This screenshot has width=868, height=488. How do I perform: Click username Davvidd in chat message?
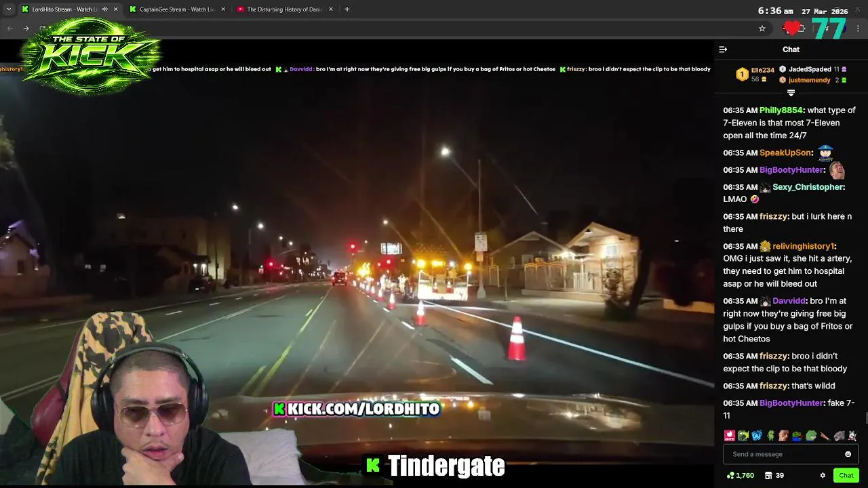click(x=789, y=301)
